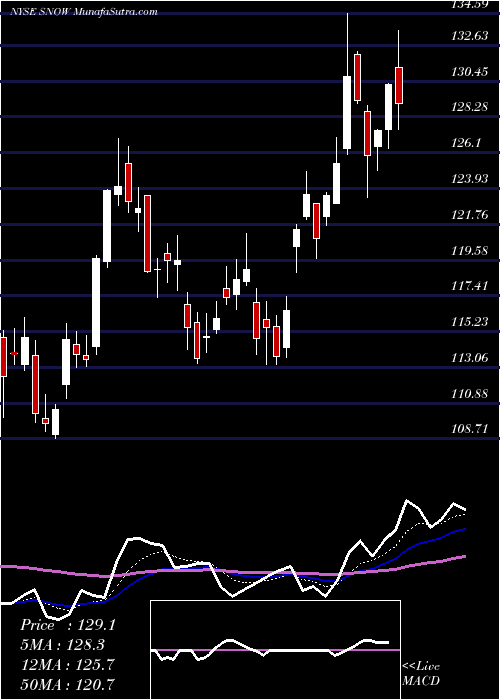Click the 134.59 price axis label
The image size is (500, 700).
[469, 5]
